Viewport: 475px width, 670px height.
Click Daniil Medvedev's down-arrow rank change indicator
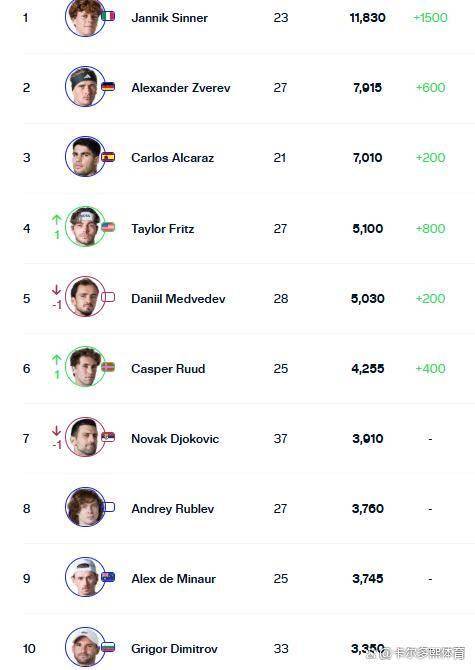pos(56,297)
